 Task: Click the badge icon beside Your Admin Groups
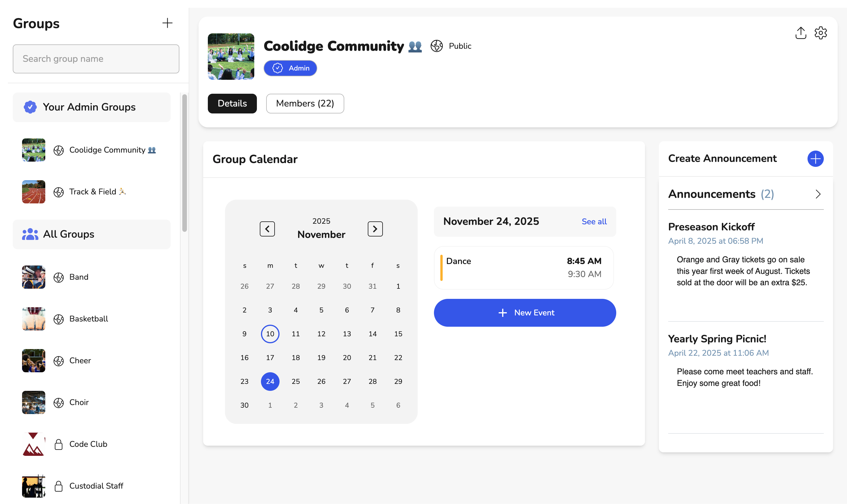30,107
